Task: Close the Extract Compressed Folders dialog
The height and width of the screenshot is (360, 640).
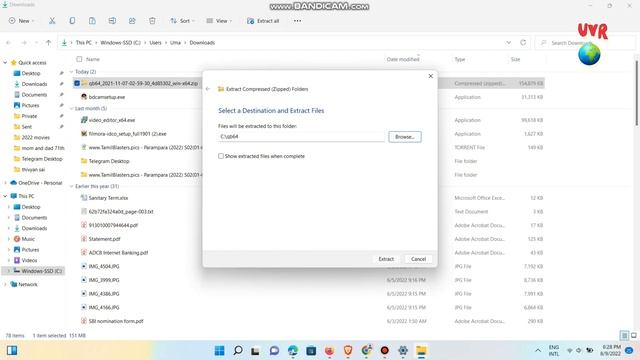Action: click(x=431, y=76)
